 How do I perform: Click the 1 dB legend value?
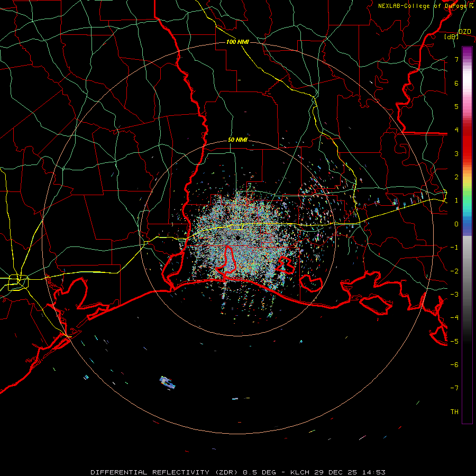456,200
